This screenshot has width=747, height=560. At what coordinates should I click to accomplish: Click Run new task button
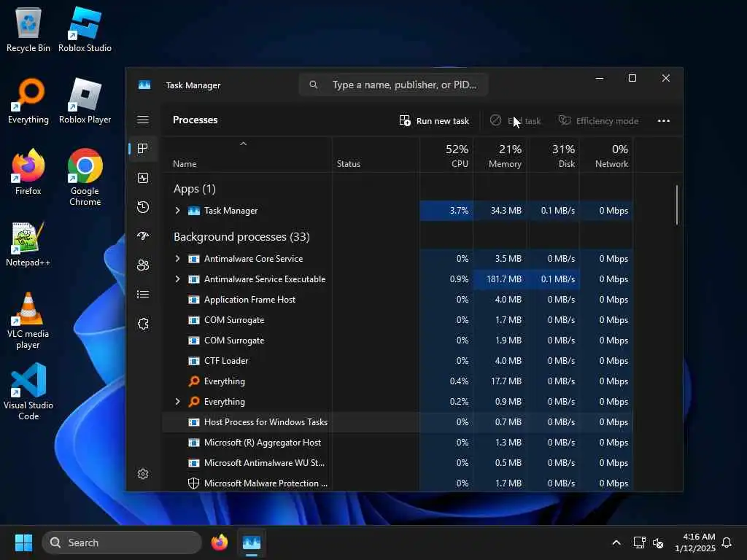pyautogui.click(x=434, y=121)
